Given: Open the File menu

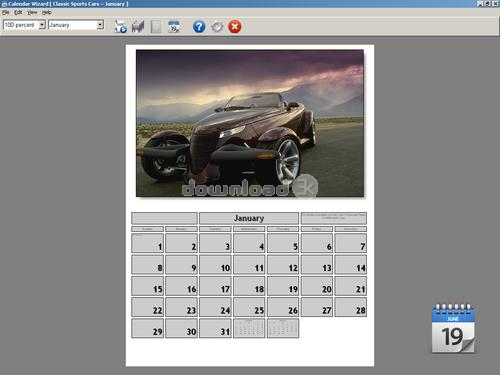Looking at the screenshot, I should tap(5, 12).
